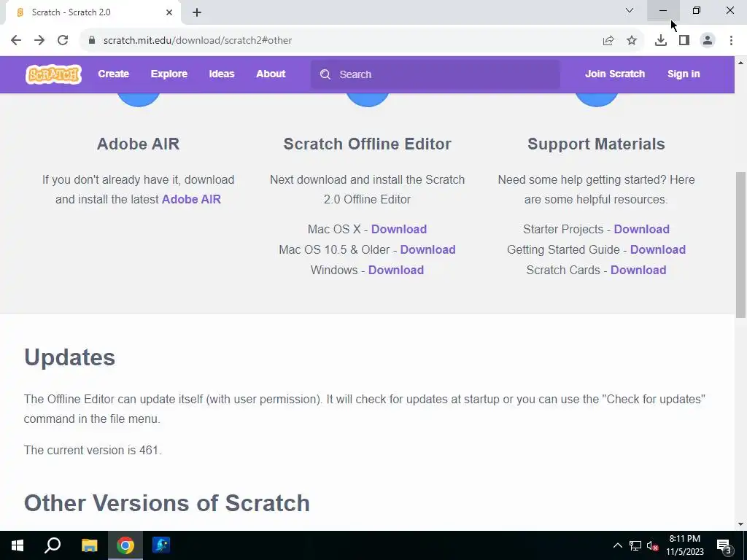The width and height of the screenshot is (747, 560).
Task: Download for Mac OS 10.5 & Older
Action: (x=427, y=249)
